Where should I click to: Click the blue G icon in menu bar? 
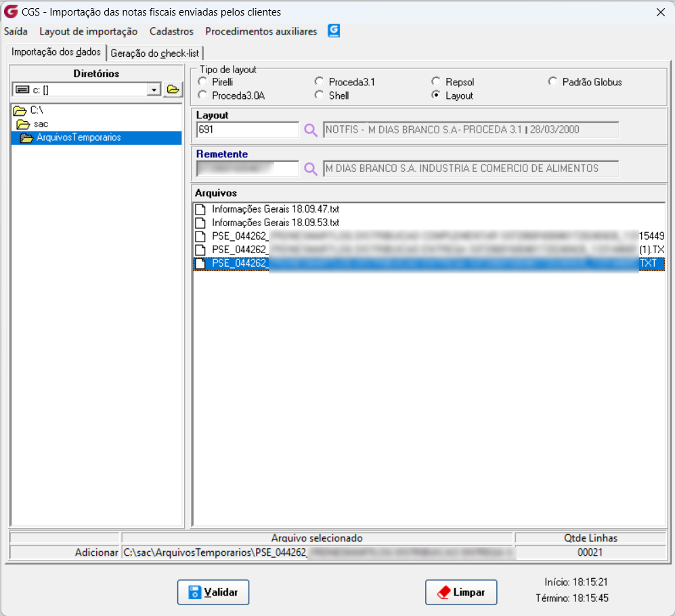pos(334,31)
